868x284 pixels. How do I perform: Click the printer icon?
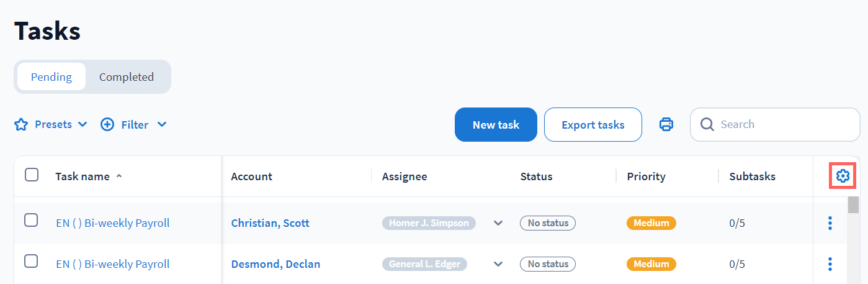666,124
